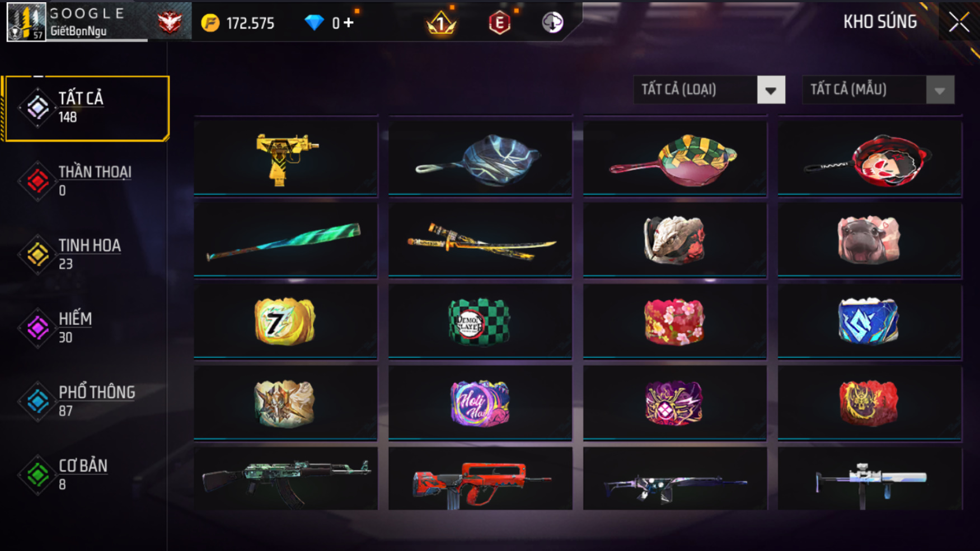Open the red hexagon E badge
The width and height of the screenshot is (980, 551).
499,22
